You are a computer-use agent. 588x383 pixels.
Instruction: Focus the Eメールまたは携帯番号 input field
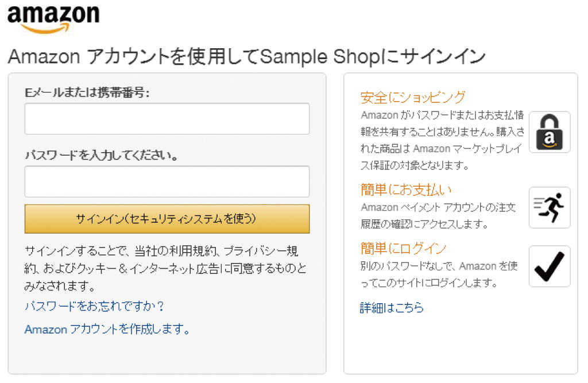tap(167, 119)
